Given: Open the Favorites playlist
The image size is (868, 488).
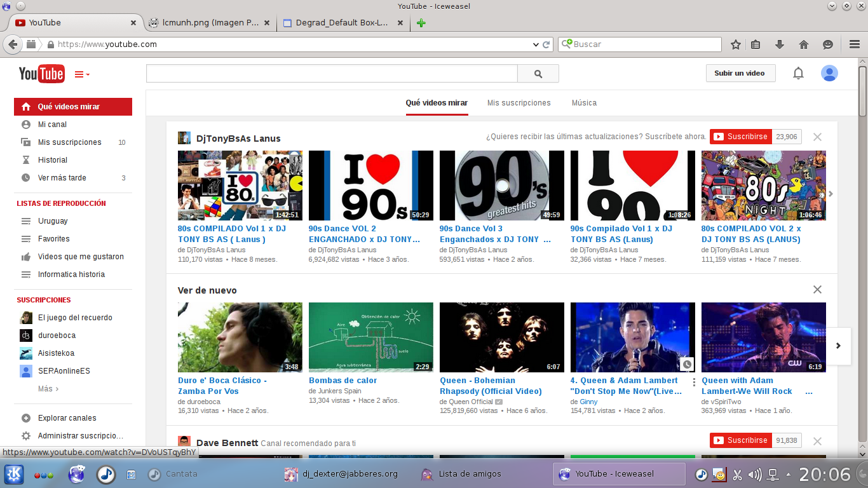Looking at the screenshot, I should pyautogui.click(x=73, y=239).
